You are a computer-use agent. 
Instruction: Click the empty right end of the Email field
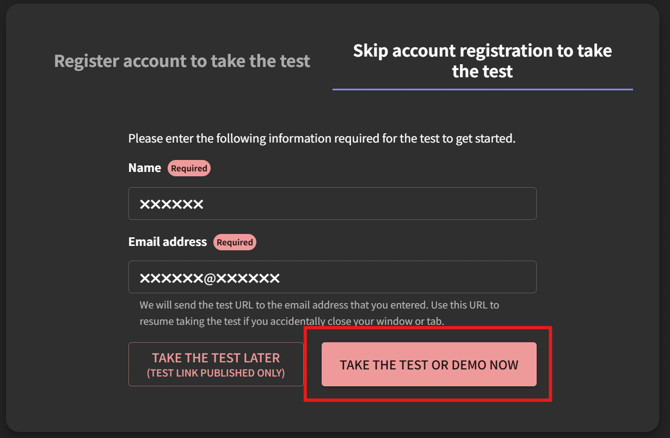coord(500,277)
